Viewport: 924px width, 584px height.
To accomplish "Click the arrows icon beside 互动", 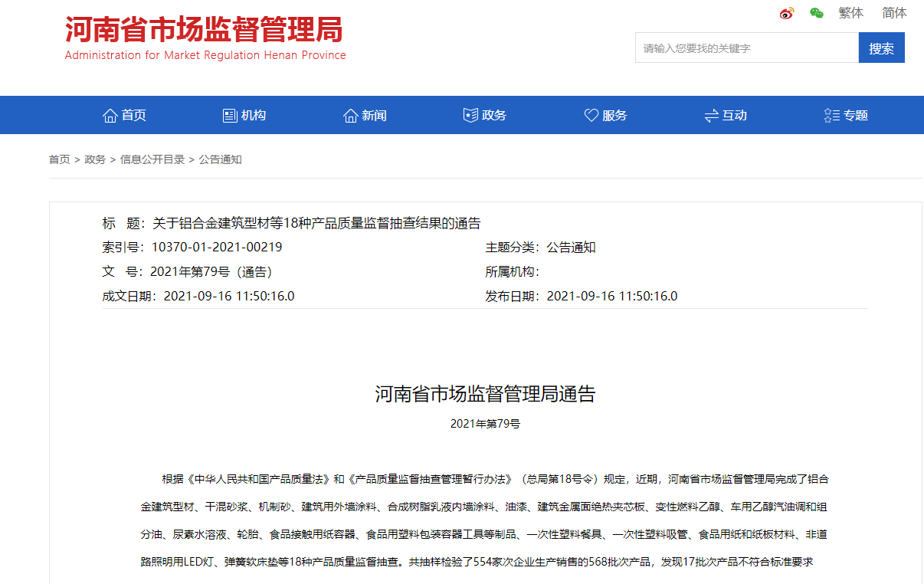I will pos(711,116).
